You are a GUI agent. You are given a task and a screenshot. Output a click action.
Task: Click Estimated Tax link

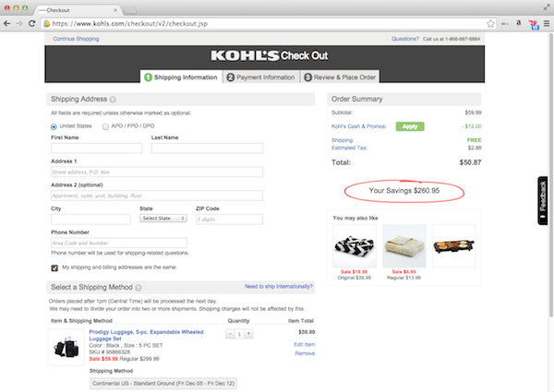tap(349, 148)
